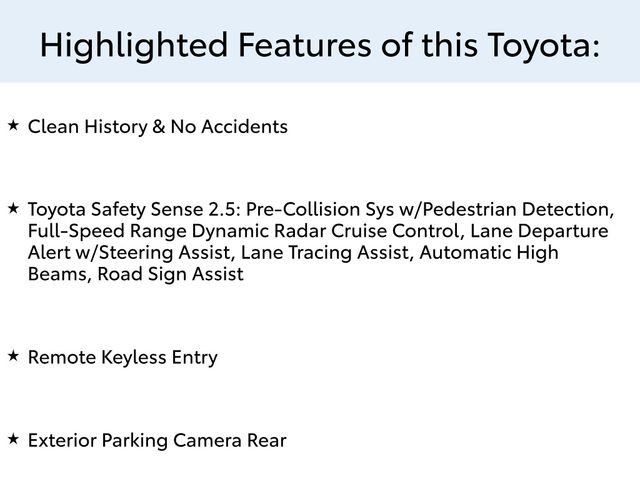Viewport: 640px width, 480px height.
Task: Click the star bullet beside Exterior Parking Camera
Action: pos(13,438)
